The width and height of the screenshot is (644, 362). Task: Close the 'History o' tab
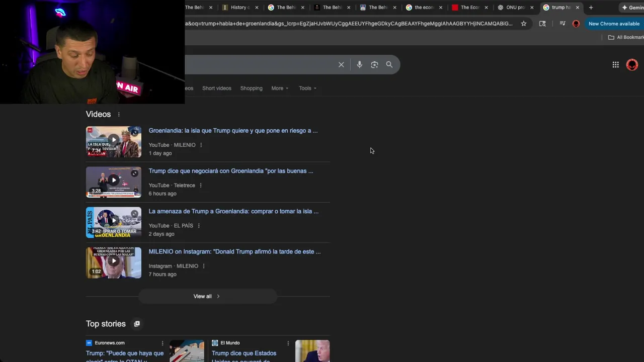pos(257,8)
